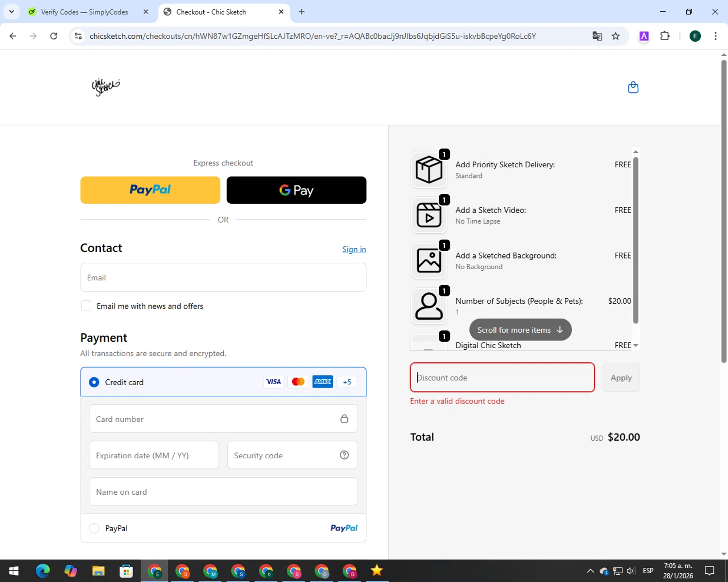Click the Email input field
This screenshot has width=728, height=582.
tap(223, 277)
